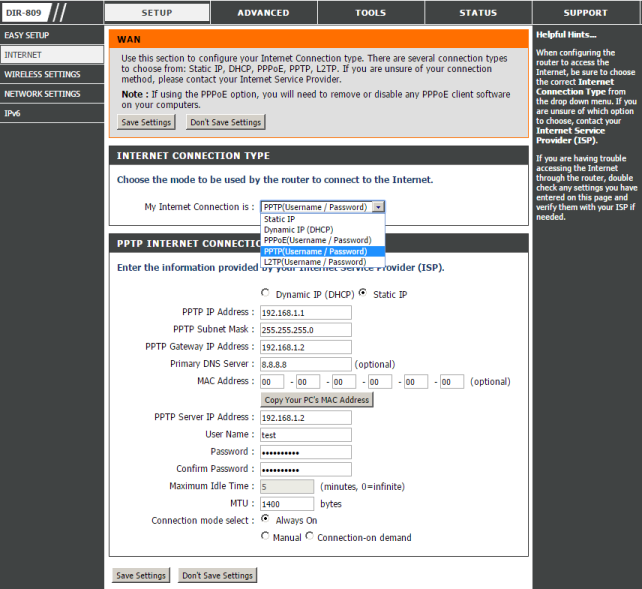Click bottom Save Settings button

(141, 575)
